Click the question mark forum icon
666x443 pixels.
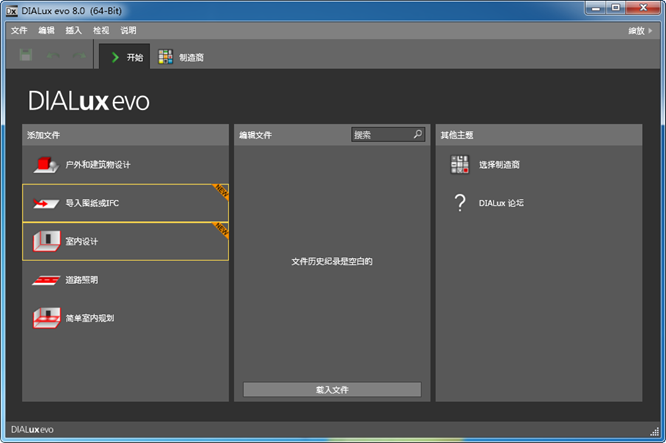(460, 203)
